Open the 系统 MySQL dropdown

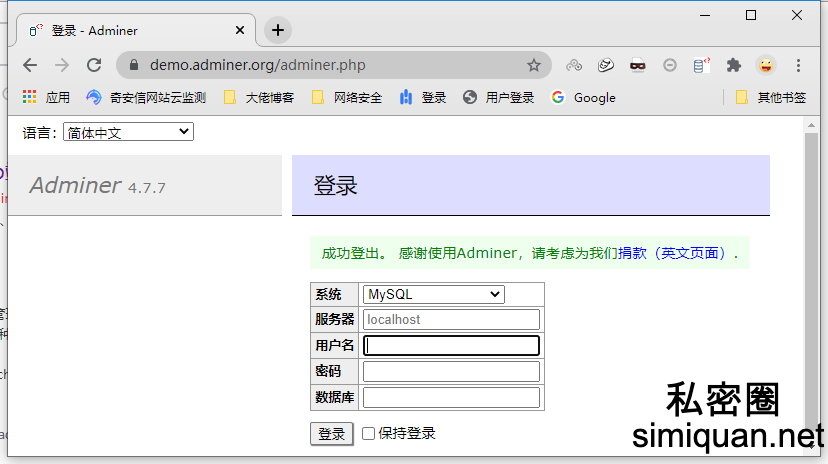point(433,294)
